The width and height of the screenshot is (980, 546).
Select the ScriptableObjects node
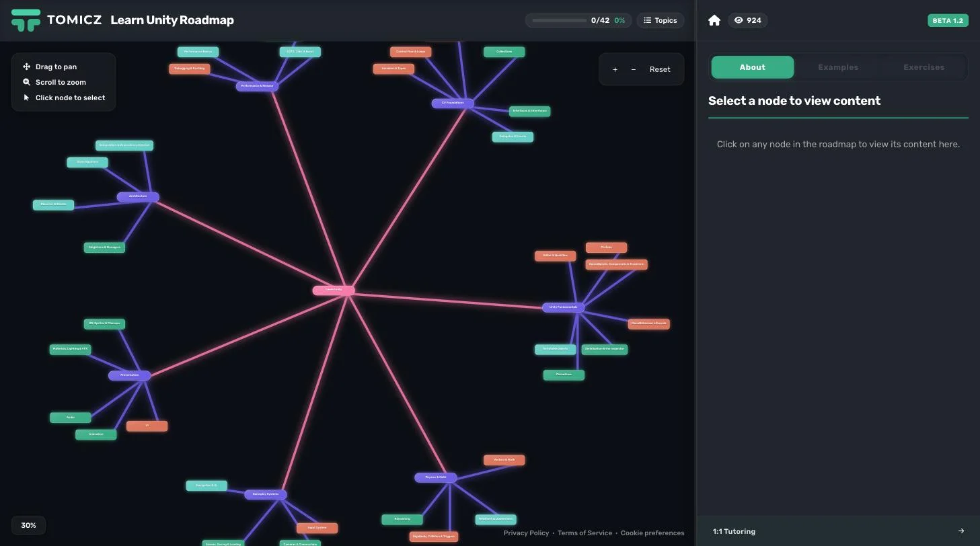tap(555, 349)
